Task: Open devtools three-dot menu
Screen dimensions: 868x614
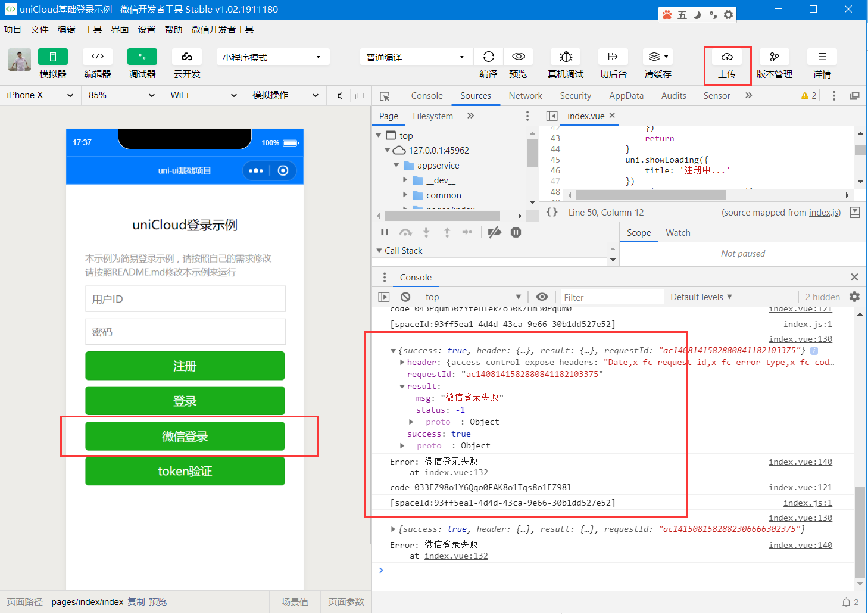Action: [834, 96]
